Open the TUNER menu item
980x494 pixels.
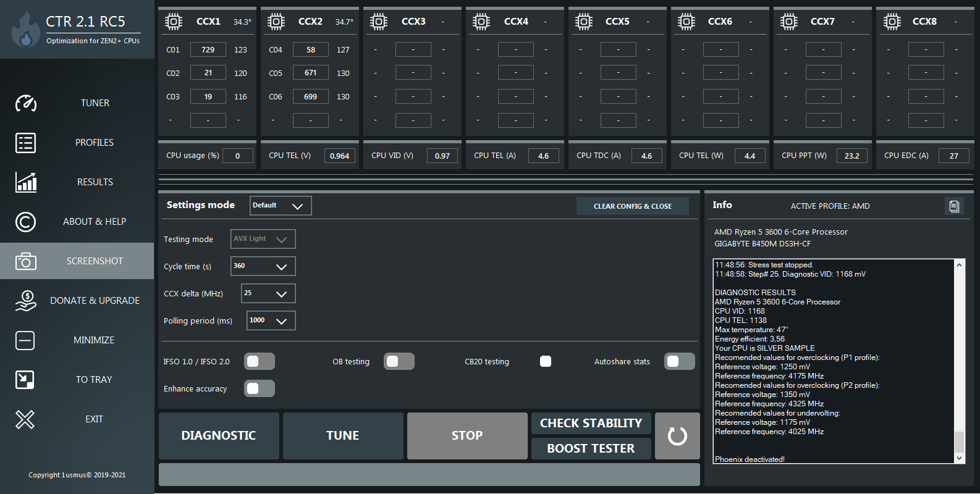click(x=95, y=103)
